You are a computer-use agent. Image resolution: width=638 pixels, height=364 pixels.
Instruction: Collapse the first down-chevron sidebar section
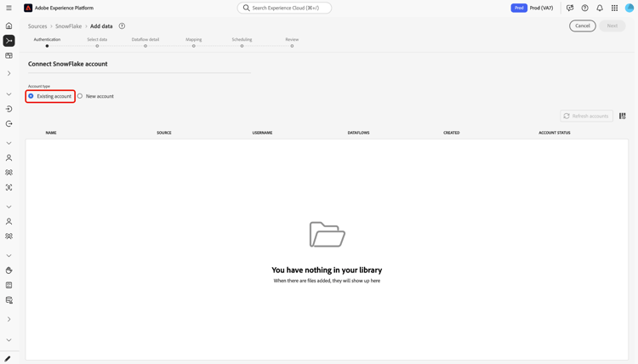pos(9,94)
